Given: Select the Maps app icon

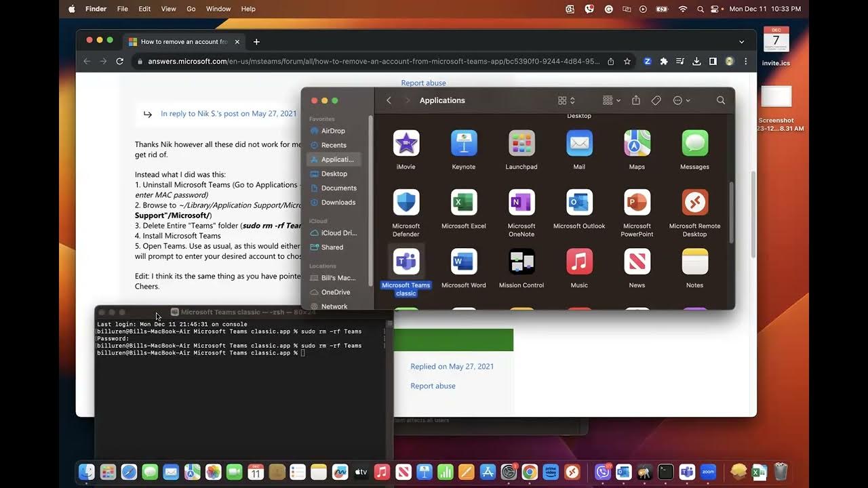Looking at the screenshot, I should pos(637,144).
